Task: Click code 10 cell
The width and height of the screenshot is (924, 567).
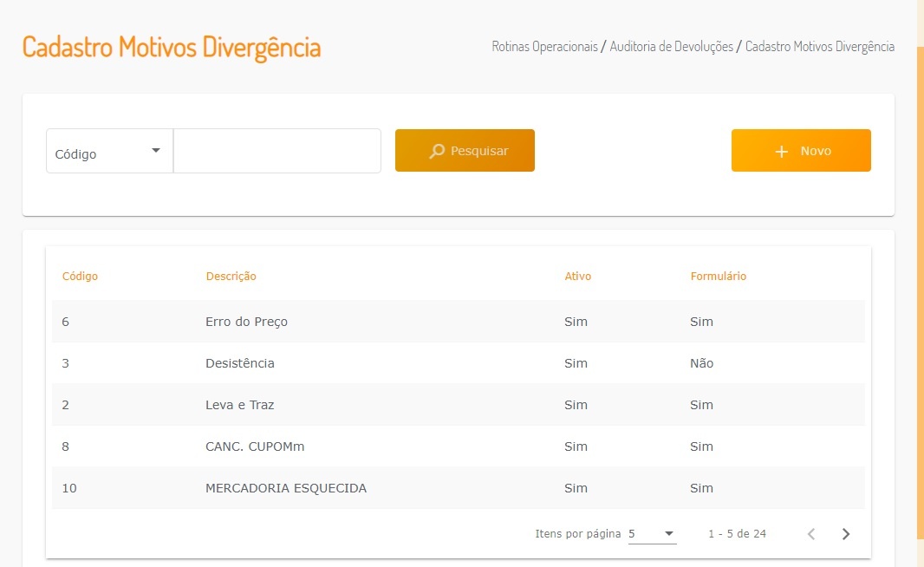Action: coord(69,488)
